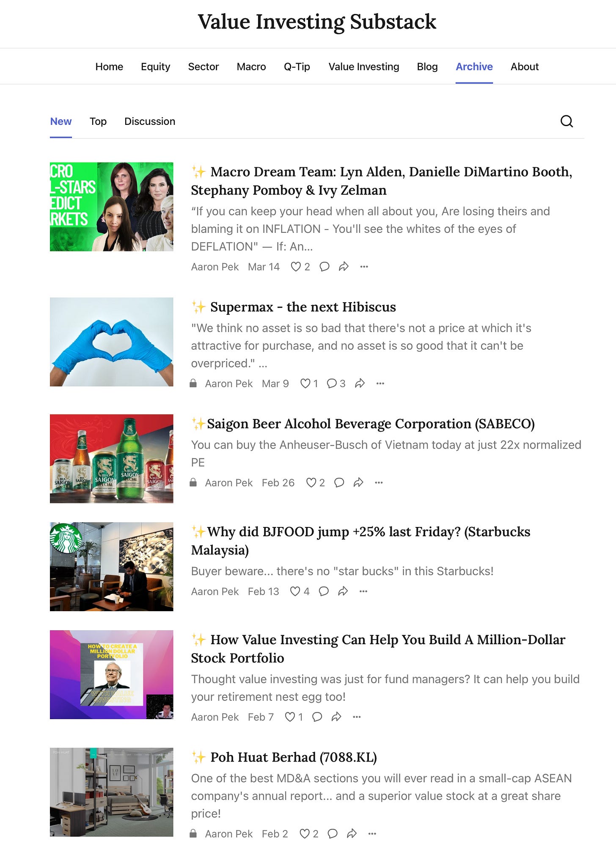616x844 pixels.
Task: Like the Poh Huat Berhad post
Action: (x=309, y=834)
